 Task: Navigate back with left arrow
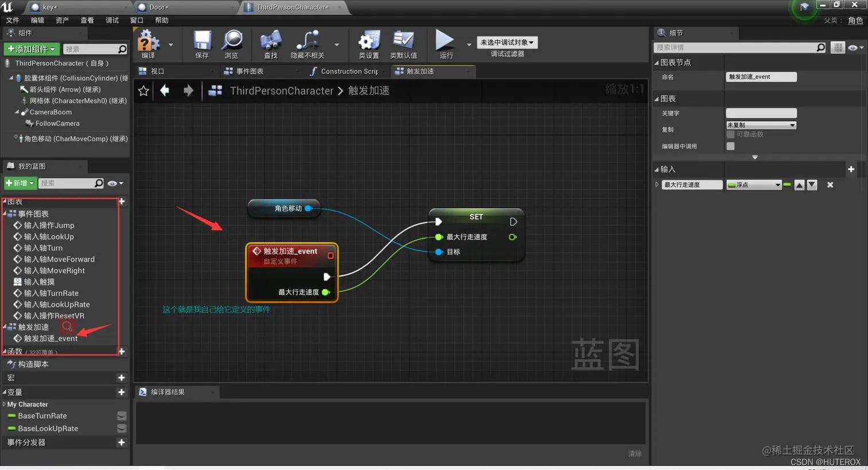click(x=165, y=90)
